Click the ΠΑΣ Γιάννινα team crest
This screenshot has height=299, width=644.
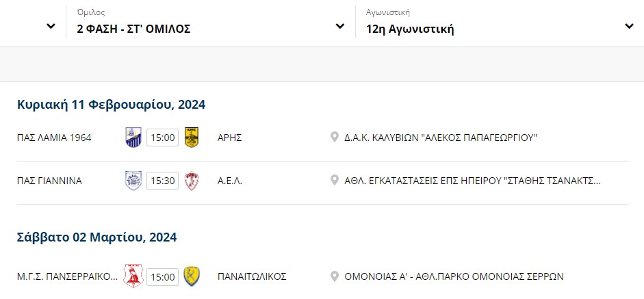pos(133,181)
